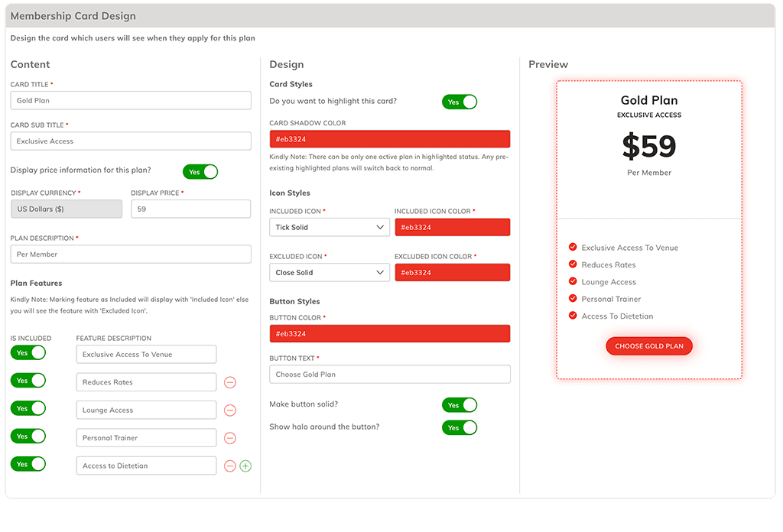
Task: Open the Included Icon dropdown
Action: [330, 227]
